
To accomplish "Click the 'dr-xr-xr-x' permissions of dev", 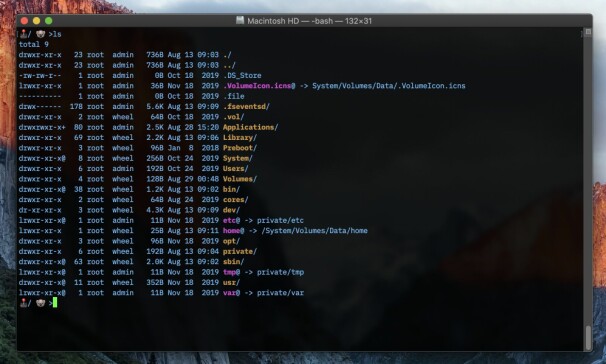I will [x=40, y=210].
